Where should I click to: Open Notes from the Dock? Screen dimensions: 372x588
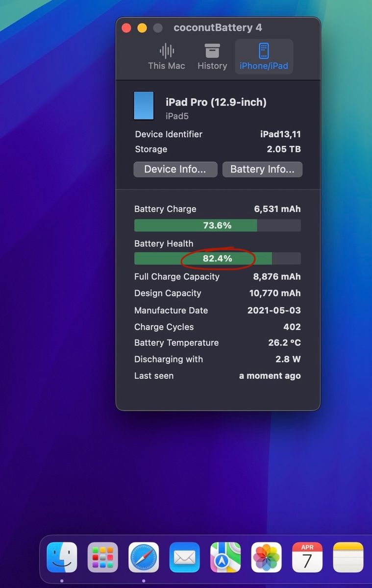[348, 558]
